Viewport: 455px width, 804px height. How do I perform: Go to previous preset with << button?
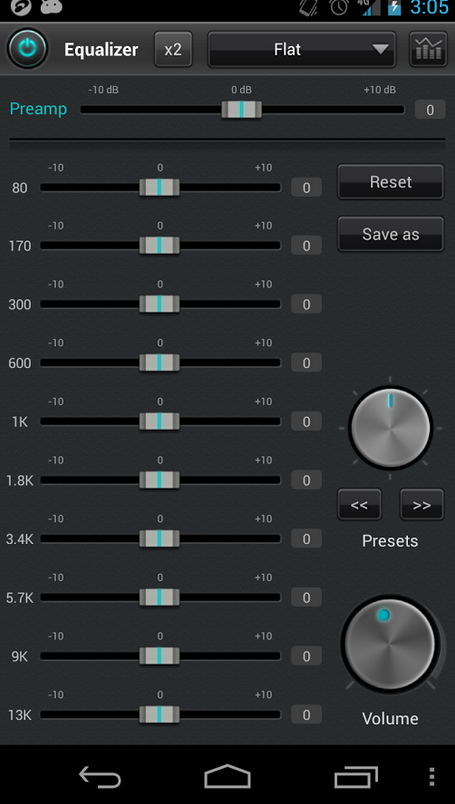click(359, 505)
